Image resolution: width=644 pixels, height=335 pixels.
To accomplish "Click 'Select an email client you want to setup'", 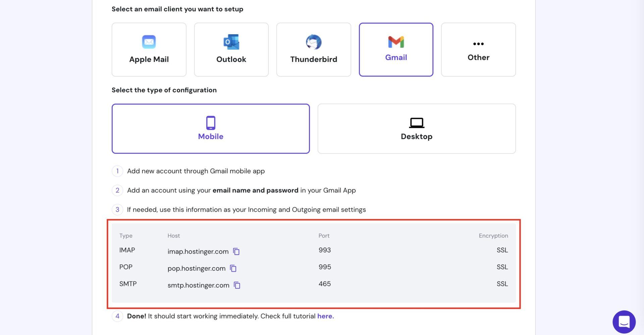I will click(x=177, y=9).
